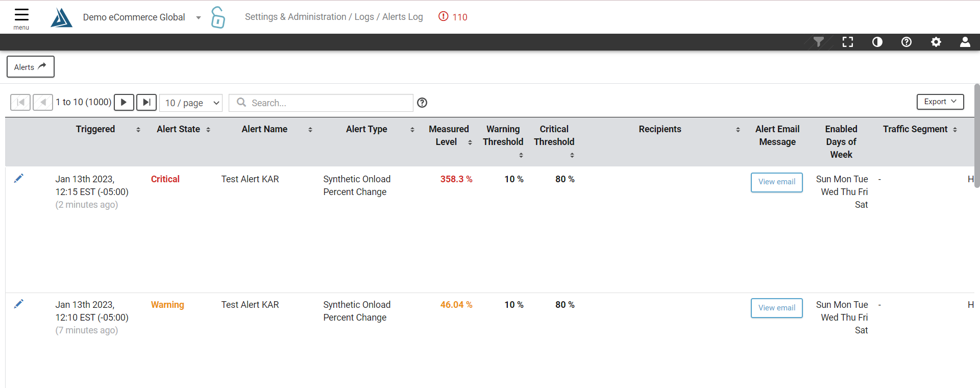This screenshot has width=980, height=388.
Task: View email for Warning alert
Action: click(777, 308)
